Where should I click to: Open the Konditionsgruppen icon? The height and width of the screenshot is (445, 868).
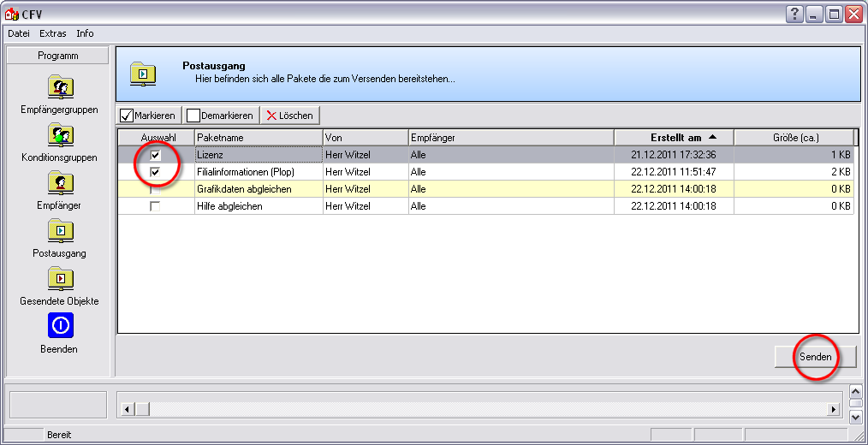(60, 135)
